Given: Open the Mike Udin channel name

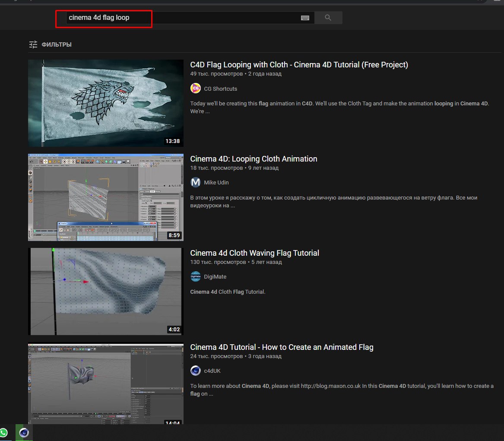Looking at the screenshot, I should (x=216, y=183).
